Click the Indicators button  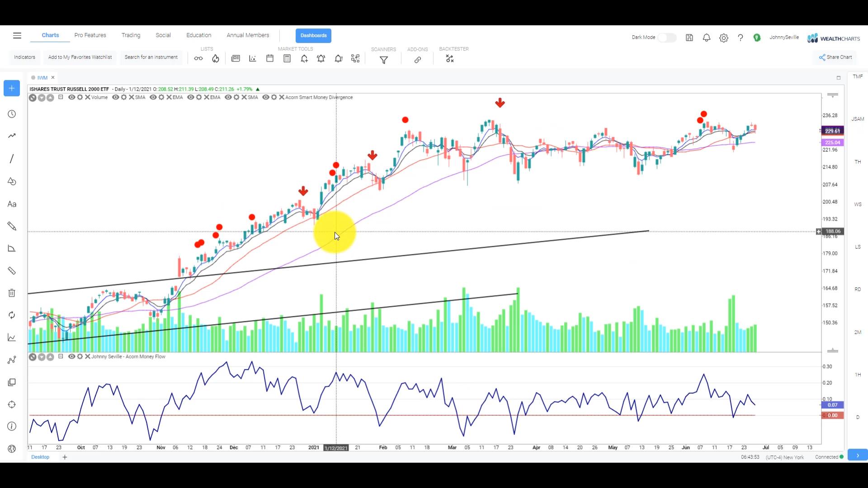pyautogui.click(x=24, y=57)
